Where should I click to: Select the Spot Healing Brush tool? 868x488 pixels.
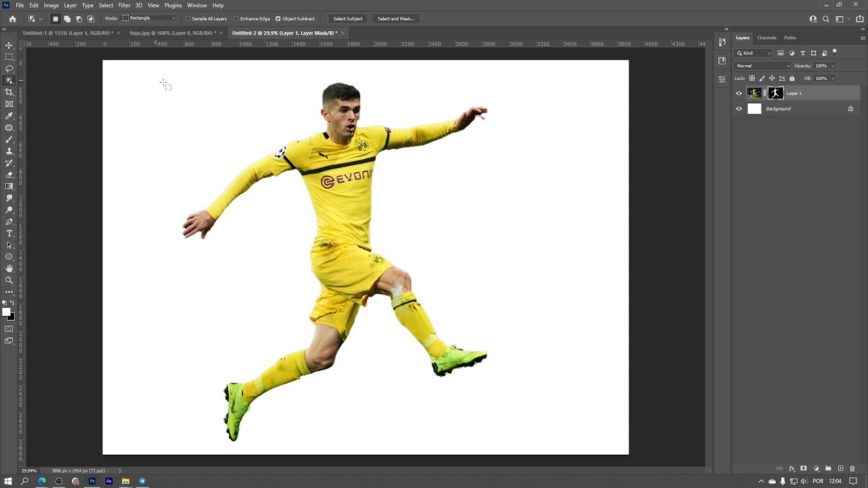point(9,127)
